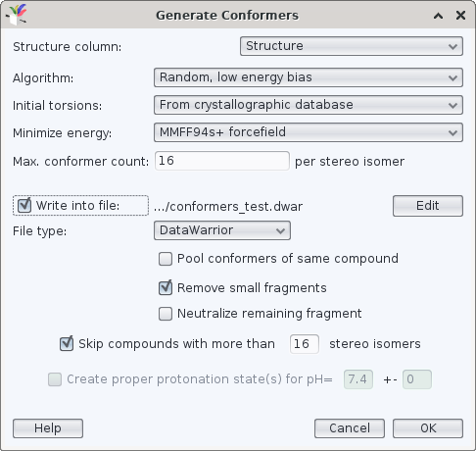Viewport: 476px width, 451px height.
Task: Cancel the conformer generation dialog
Action: click(x=350, y=428)
